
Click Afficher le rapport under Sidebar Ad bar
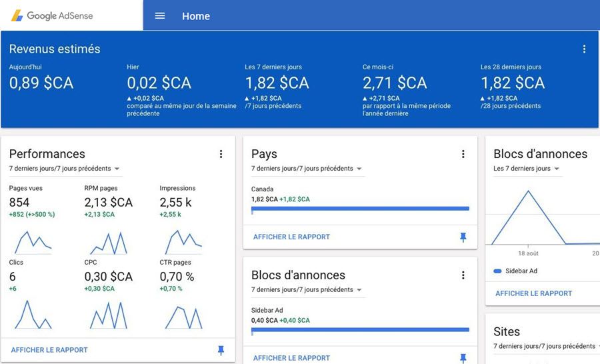point(291,358)
